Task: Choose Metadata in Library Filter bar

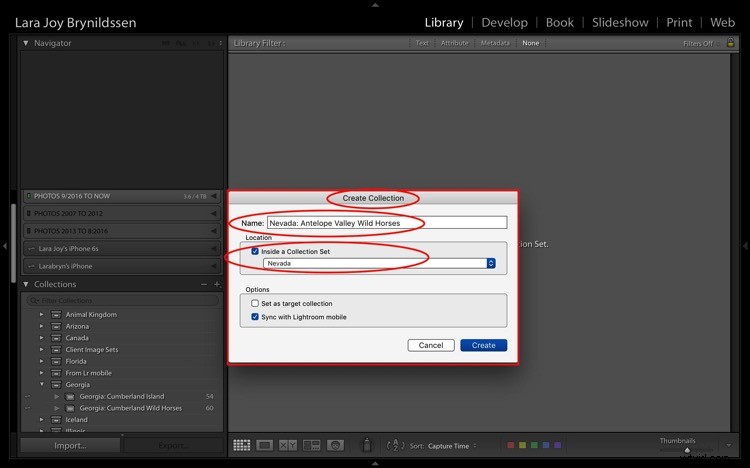Action: (495, 43)
